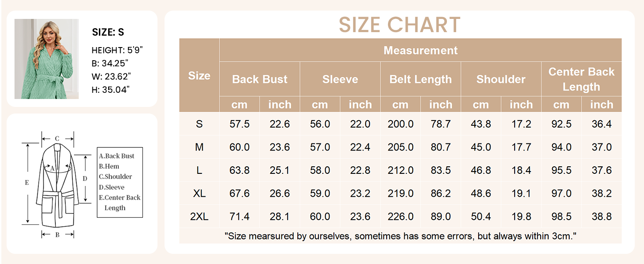
Task: Select the Belt Length column header
Action: tap(421, 79)
